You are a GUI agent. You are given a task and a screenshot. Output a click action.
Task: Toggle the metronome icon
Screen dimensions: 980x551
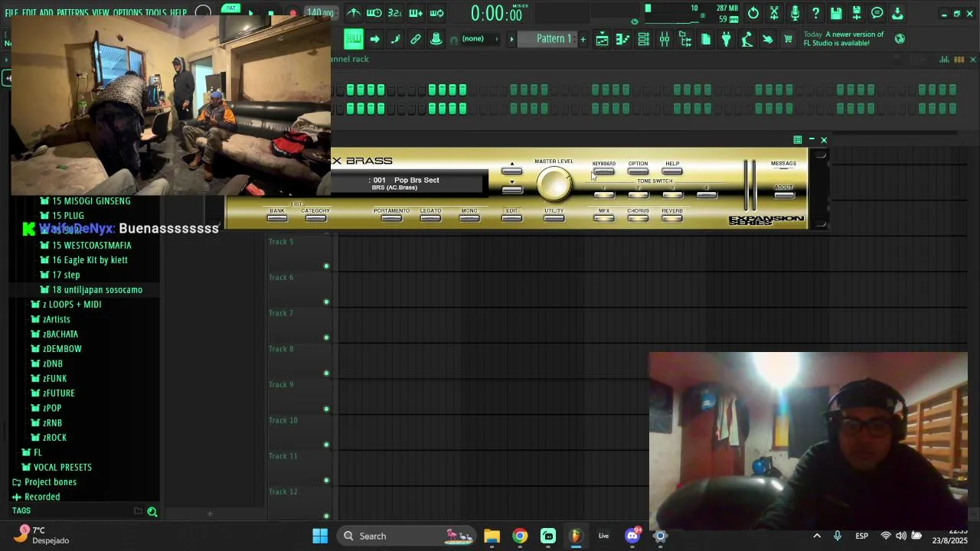point(354,13)
